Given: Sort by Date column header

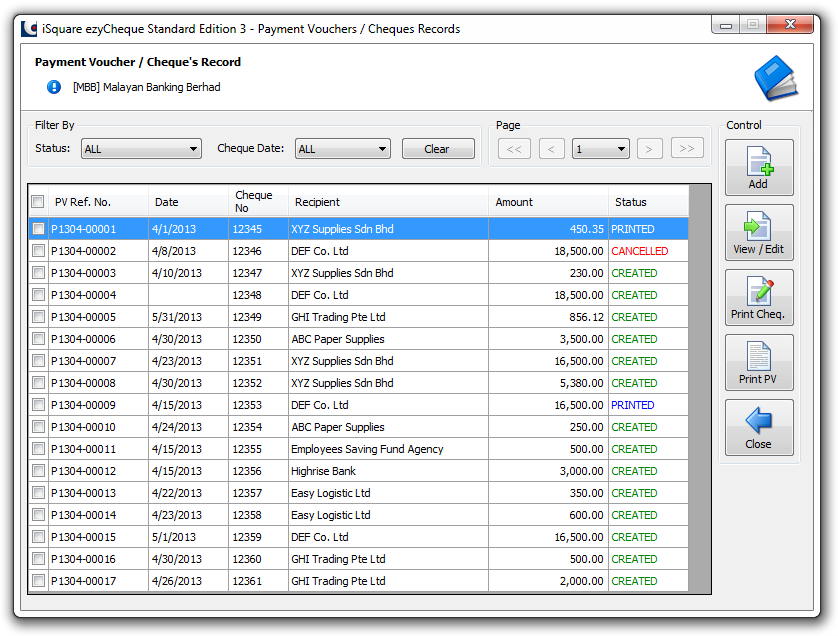Looking at the screenshot, I should point(188,201).
